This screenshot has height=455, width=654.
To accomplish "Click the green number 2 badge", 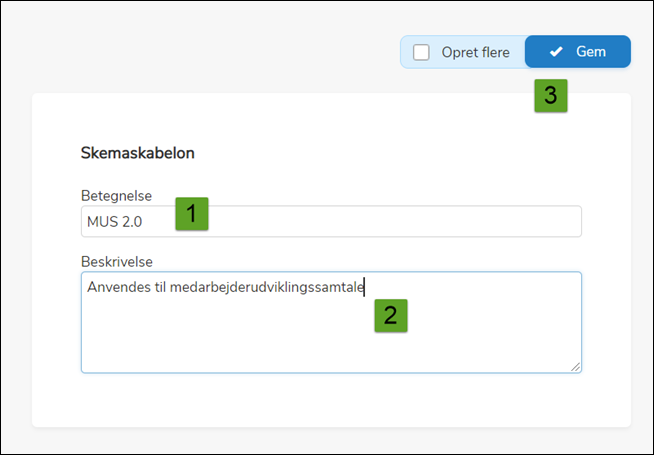I will pos(390,315).
